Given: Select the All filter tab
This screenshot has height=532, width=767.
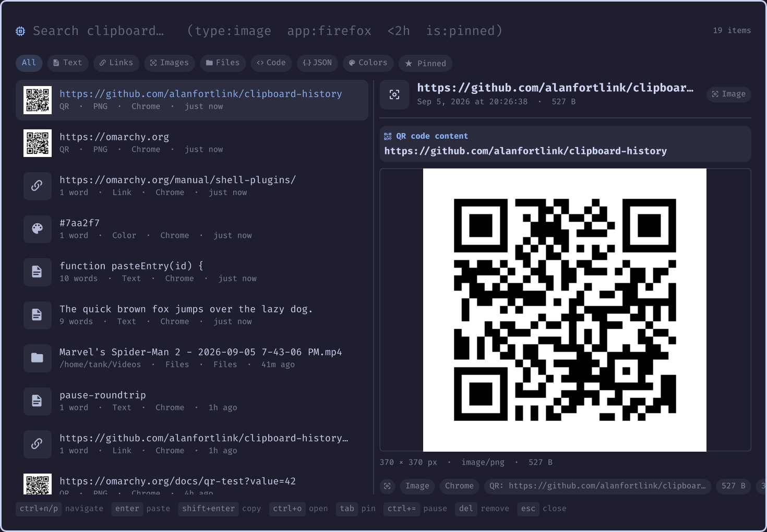Looking at the screenshot, I should (29, 63).
